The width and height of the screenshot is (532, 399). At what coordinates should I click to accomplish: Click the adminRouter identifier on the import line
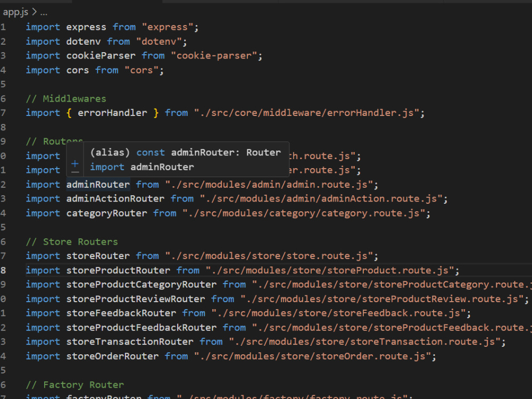tap(98, 185)
